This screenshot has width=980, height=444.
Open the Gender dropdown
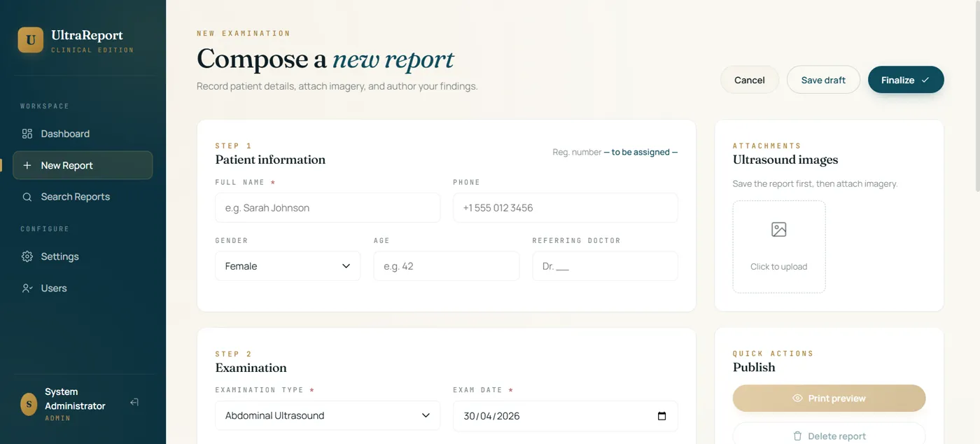[288, 266]
